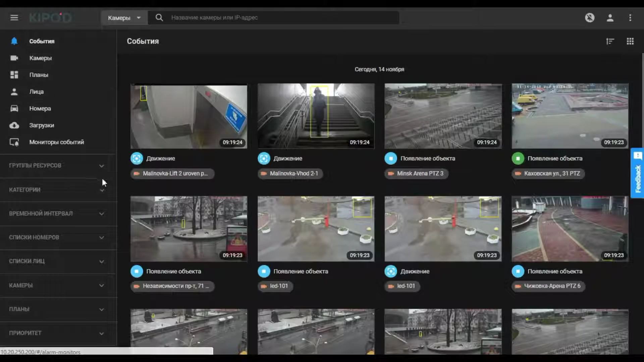Viewport: 644px width, 362px height.
Task: Expand the Группы ресурсов filter
Action: click(58, 166)
